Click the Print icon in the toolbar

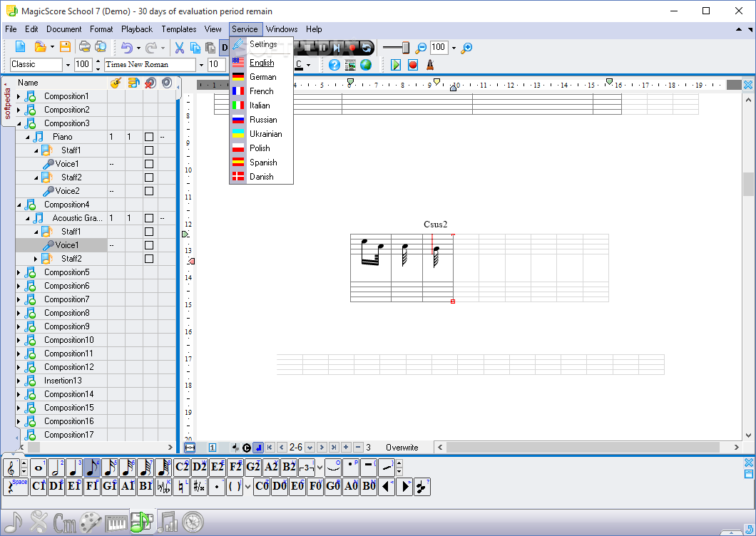pyautogui.click(x=84, y=47)
